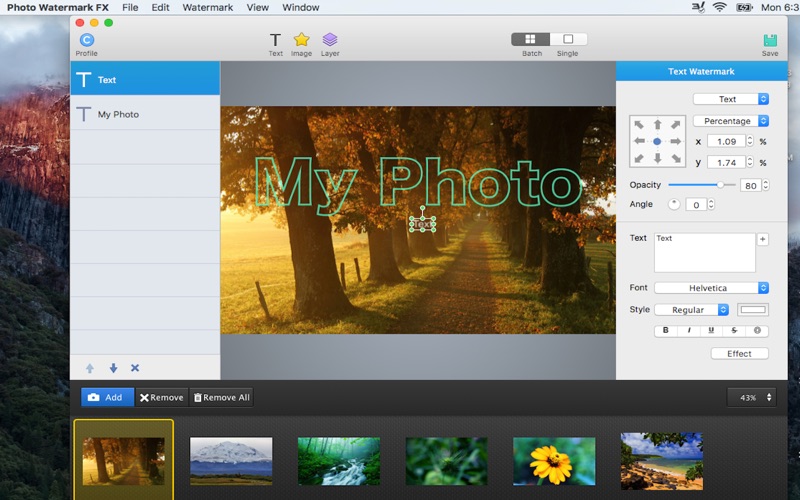Switch to Single mode
Screen dimensions: 800x500
coord(568,39)
